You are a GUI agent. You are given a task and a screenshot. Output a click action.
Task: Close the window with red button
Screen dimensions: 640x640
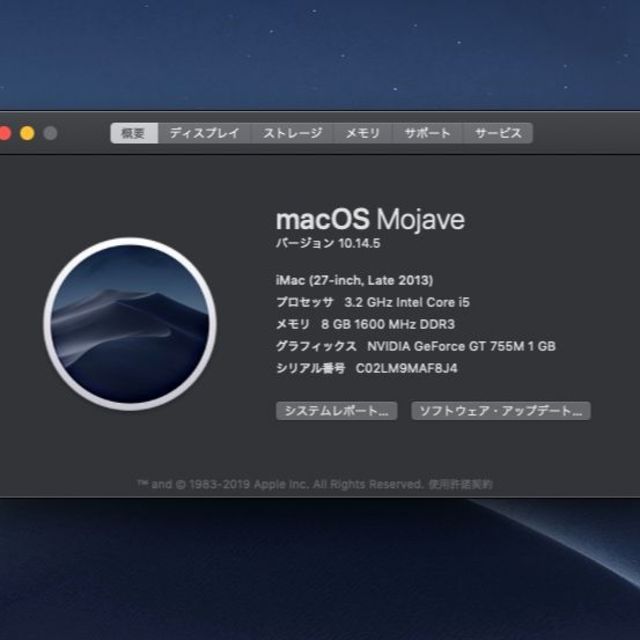[x=4, y=133]
